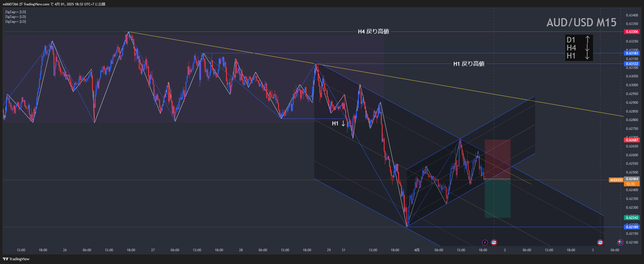Viewport: 644px width, 264px height.
Task: Select the green profit zone of short position
Action: click(x=498, y=198)
